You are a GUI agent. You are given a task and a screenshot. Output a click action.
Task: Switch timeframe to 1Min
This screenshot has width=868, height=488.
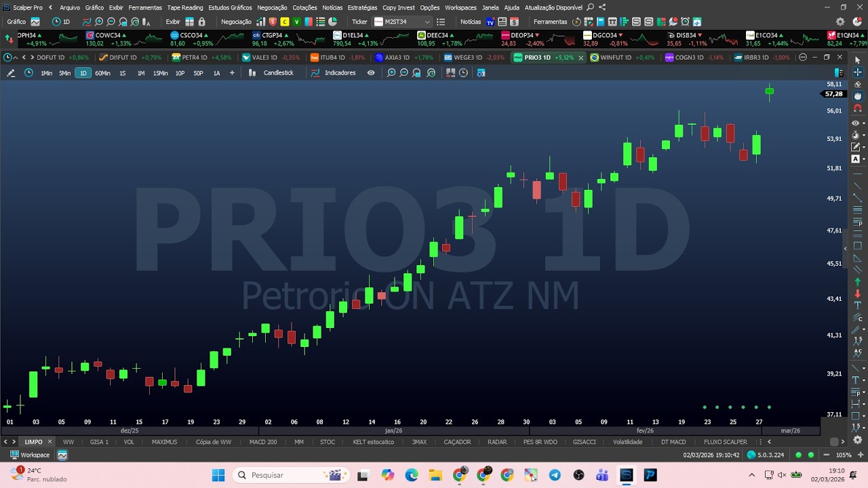coord(46,73)
